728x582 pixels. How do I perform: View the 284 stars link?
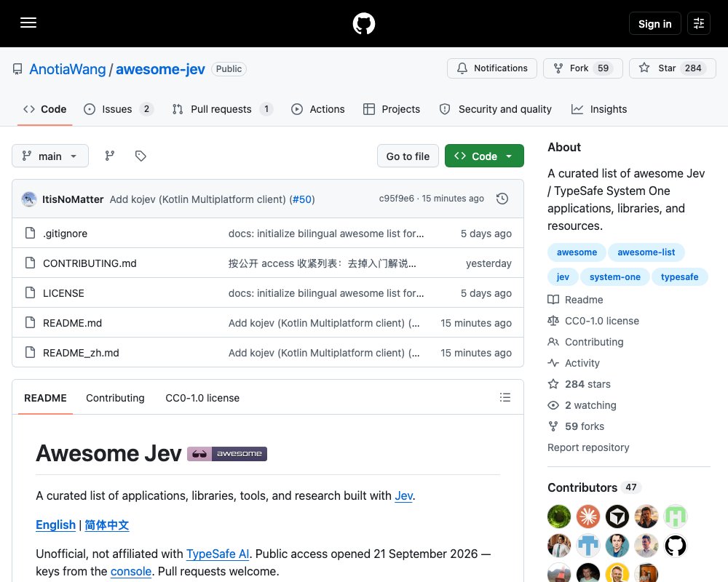[579, 384]
